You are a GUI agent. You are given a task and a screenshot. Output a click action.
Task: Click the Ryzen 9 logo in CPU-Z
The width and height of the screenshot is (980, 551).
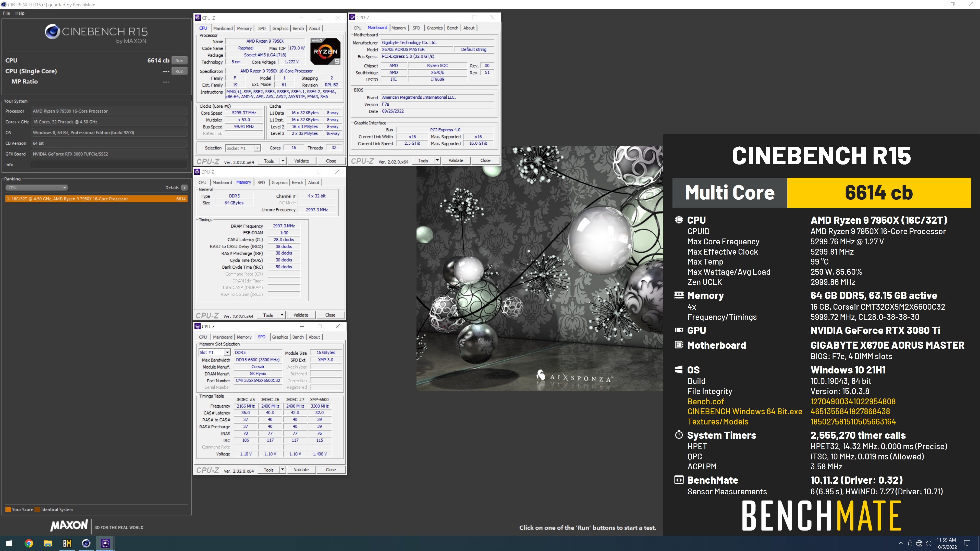coord(325,51)
